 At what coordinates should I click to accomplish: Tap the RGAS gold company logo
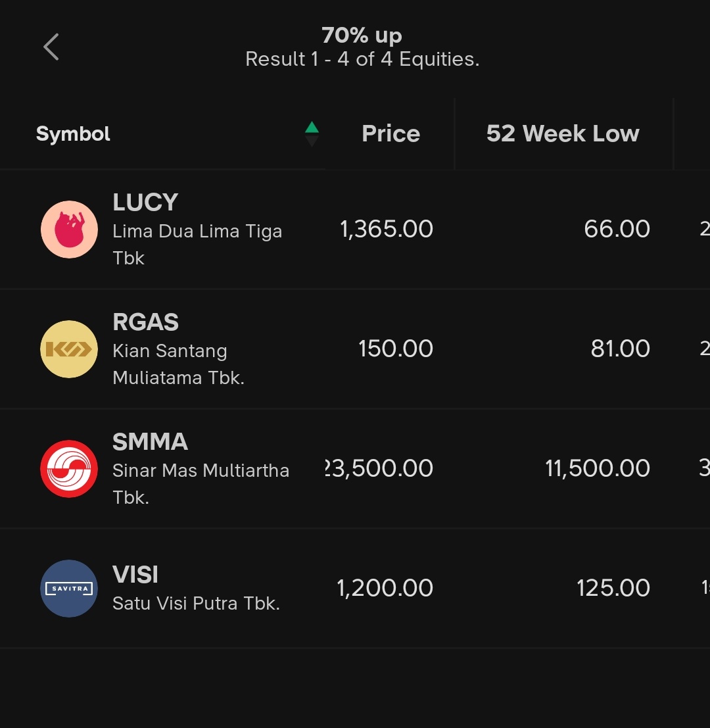(69, 349)
